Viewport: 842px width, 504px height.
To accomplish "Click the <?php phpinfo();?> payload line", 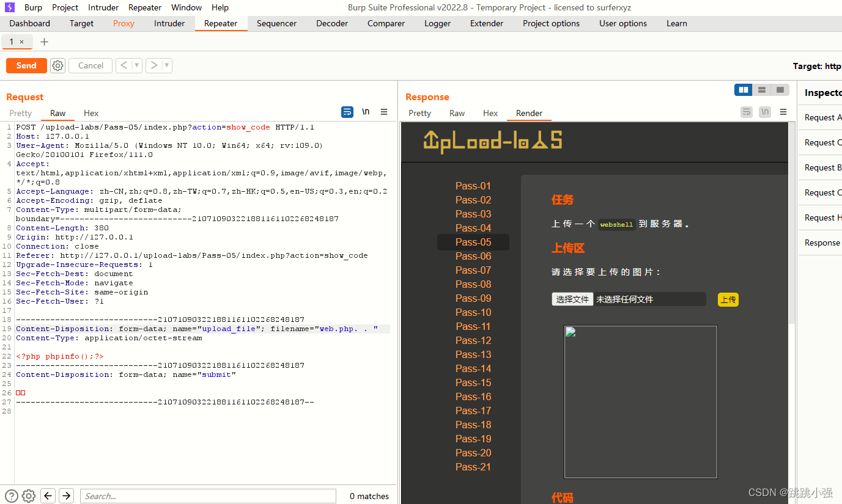I will (60, 356).
